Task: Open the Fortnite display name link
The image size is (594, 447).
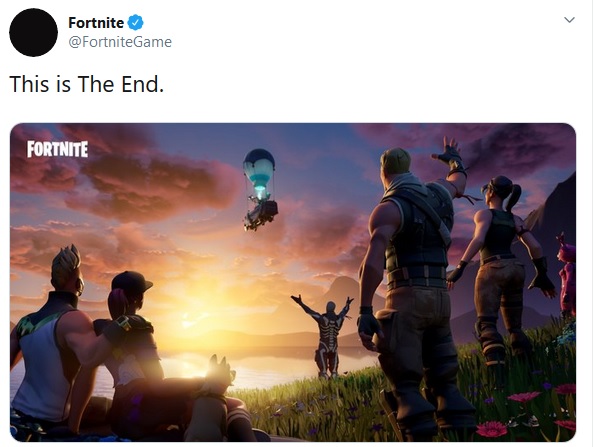Action: click(96, 23)
